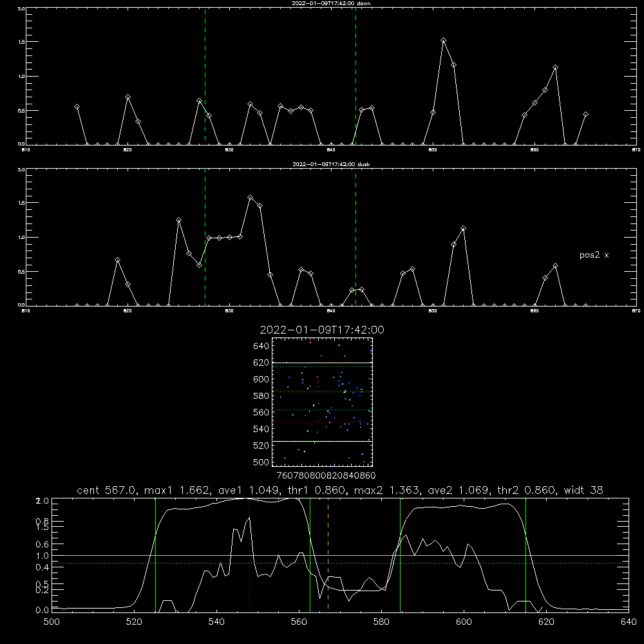Click the '1.5' y-axis label of dawn plot

tap(21, 43)
